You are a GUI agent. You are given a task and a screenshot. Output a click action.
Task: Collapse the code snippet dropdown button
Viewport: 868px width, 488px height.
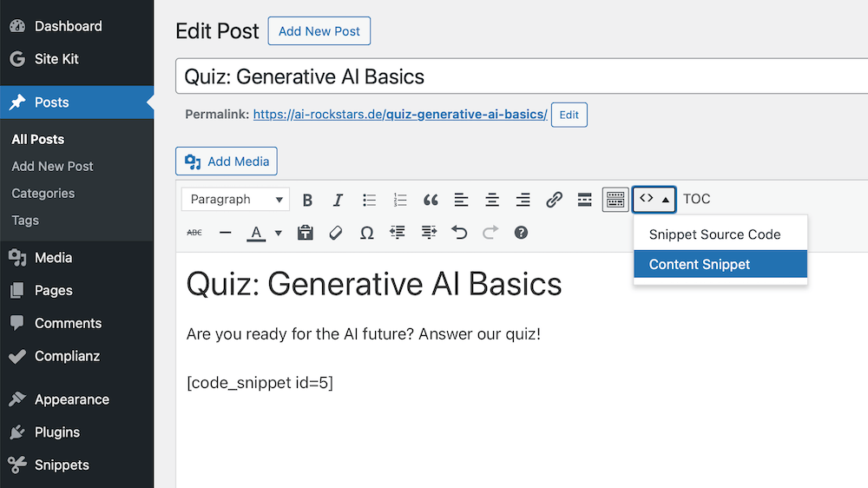tap(654, 199)
